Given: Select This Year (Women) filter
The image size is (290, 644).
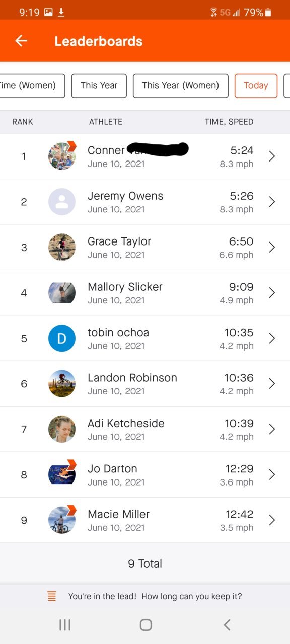Looking at the screenshot, I should (x=180, y=86).
